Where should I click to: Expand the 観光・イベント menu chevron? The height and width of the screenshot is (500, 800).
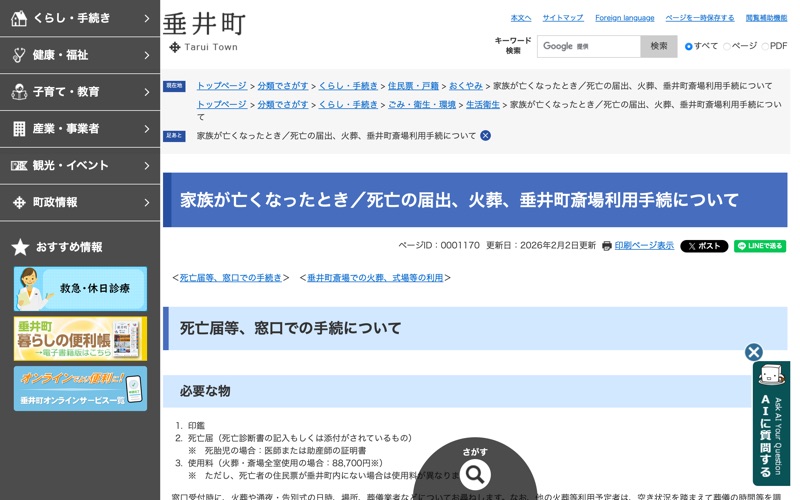147,165
